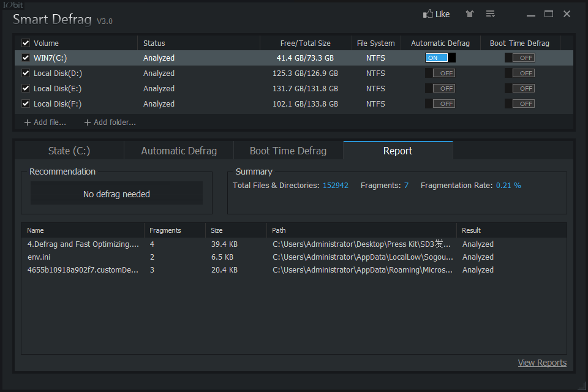Enable Boot Time Defrag for Local Disk(F:)
588x392 pixels.
520,104
